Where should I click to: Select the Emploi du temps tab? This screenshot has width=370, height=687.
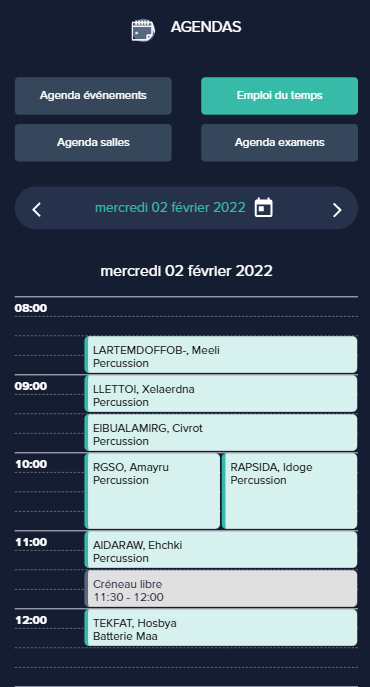point(280,96)
